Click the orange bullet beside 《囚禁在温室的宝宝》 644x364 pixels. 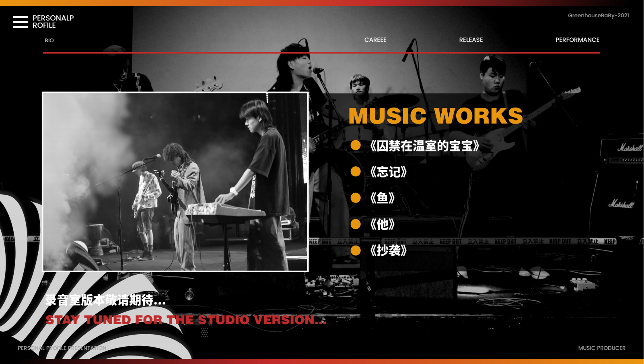click(x=356, y=145)
